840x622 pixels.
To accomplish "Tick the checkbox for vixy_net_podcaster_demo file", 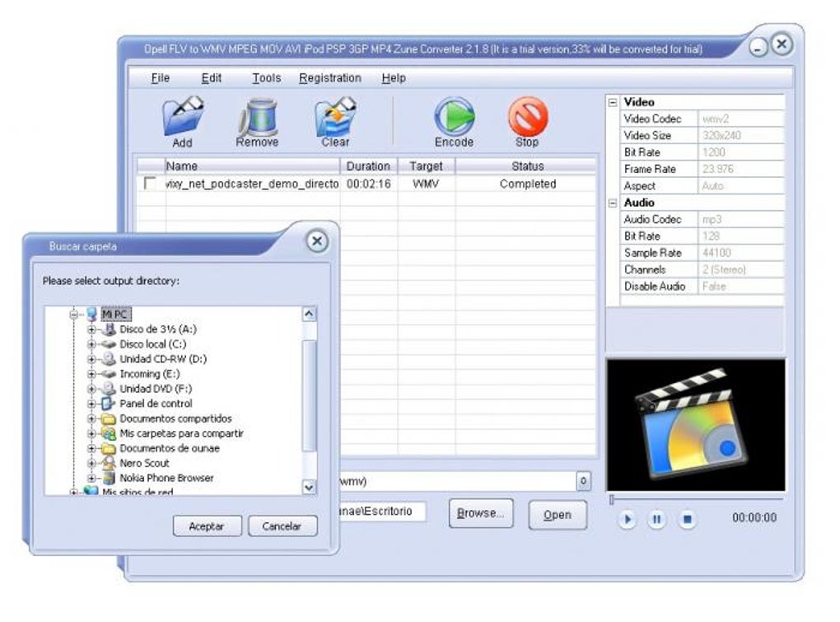I will (150, 184).
